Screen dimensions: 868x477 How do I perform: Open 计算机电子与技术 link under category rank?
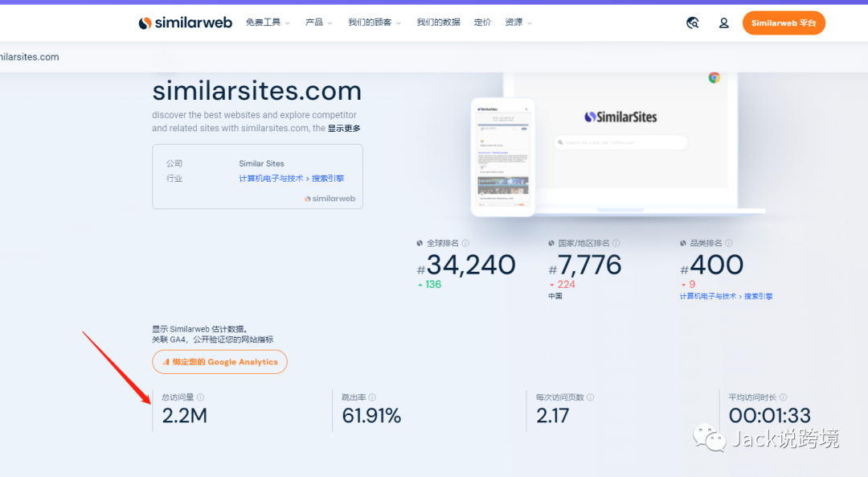pyautogui.click(x=708, y=296)
